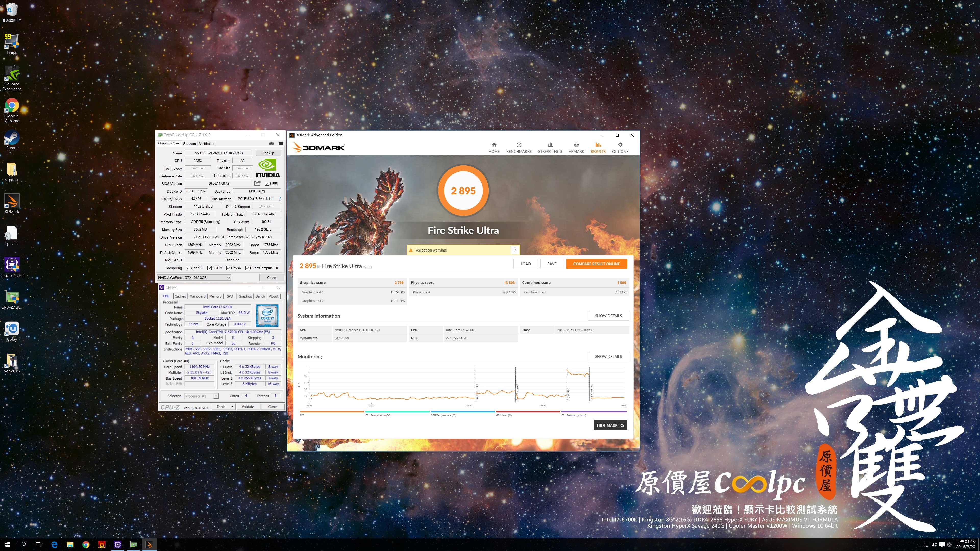Open Task View from the taskbar
This screenshot has height=551, width=980.
click(38, 545)
